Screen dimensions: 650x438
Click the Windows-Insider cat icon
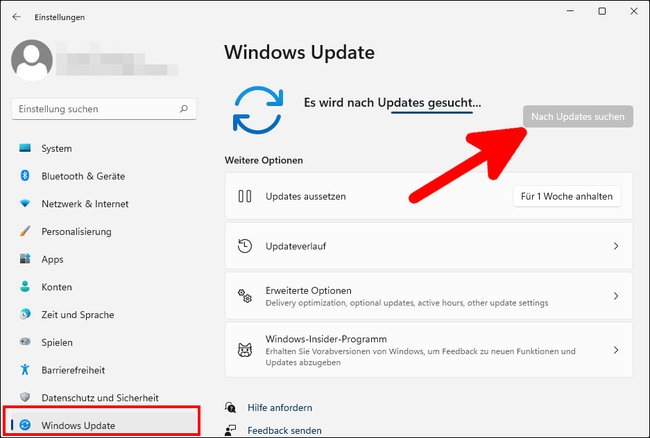tap(245, 350)
